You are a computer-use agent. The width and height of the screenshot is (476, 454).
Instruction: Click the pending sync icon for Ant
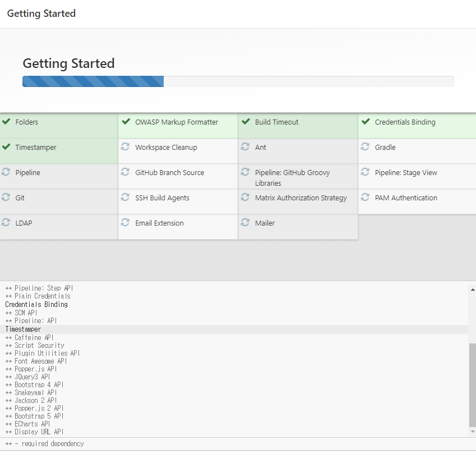point(245,147)
